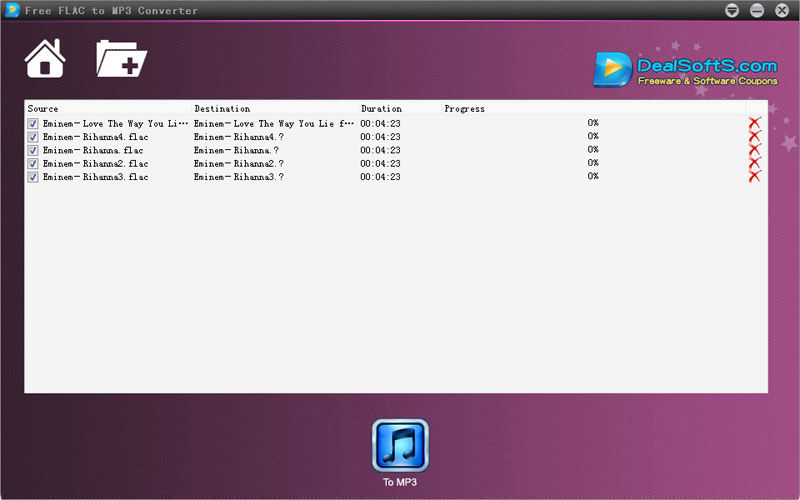This screenshot has height=500, width=800.
Task: Click 0% progress of Love The Way row
Action: (593, 122)
